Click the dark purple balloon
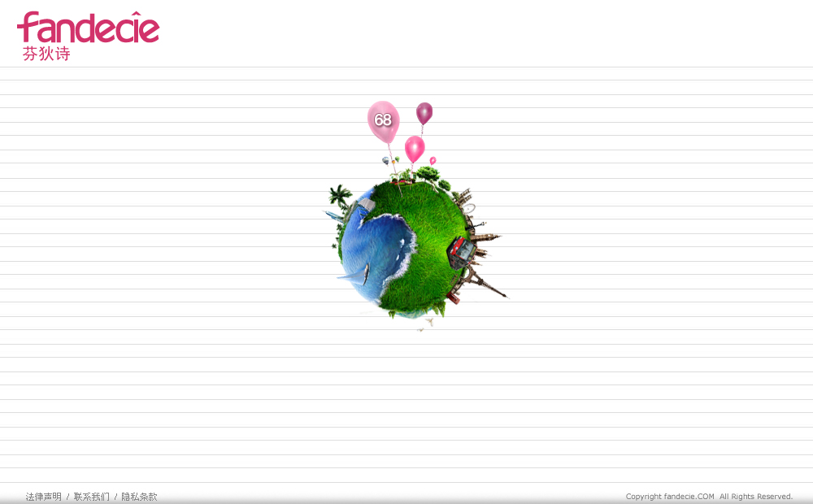Viewport: 813px width, 504px height. (x=424, y=113)
